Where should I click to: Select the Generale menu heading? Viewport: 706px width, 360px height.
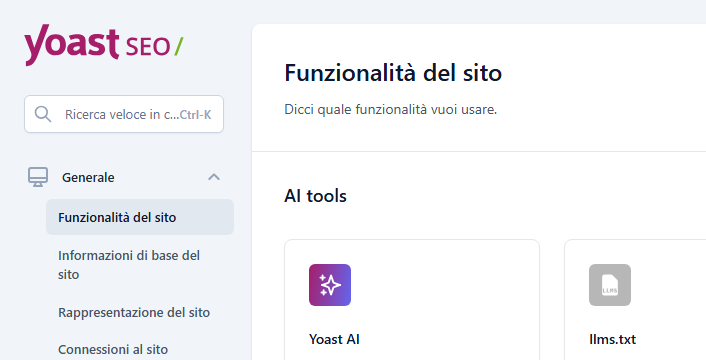coord(88,178)
